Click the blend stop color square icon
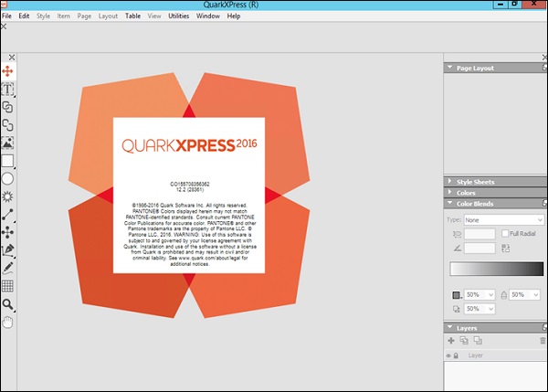 click(457, 295)
